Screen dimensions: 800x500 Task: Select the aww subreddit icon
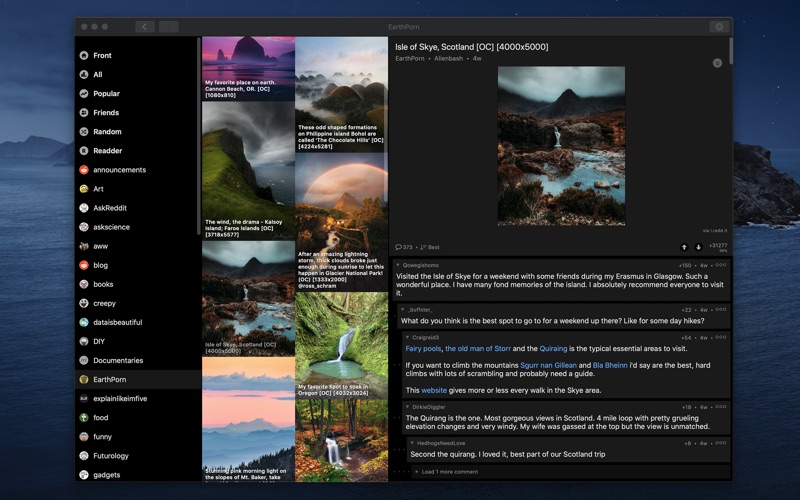[x=84, y=246]
